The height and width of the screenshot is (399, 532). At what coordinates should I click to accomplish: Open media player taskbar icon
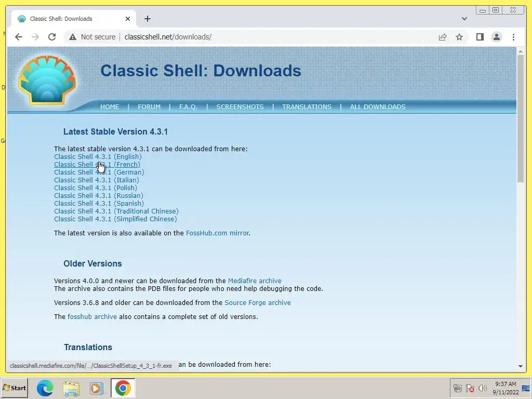click(96, 388)
